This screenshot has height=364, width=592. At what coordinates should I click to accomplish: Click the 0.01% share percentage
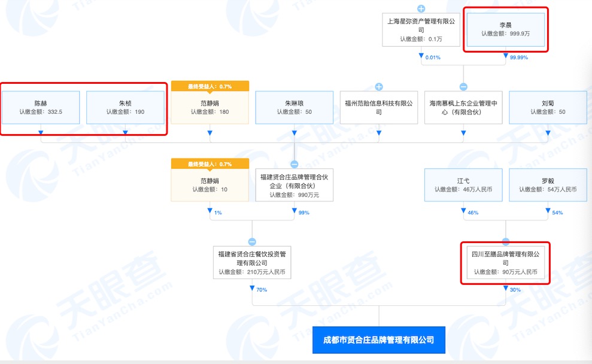tap(433, 57)
